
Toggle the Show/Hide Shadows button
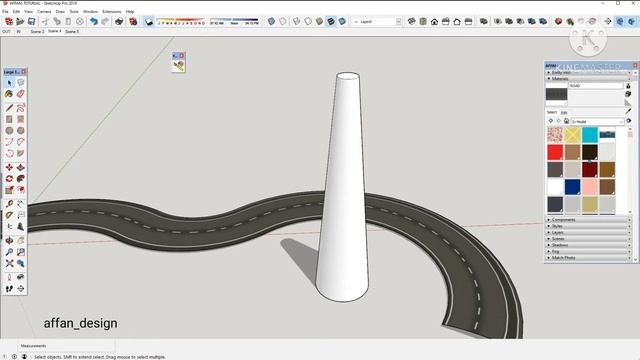click(149, 21)
